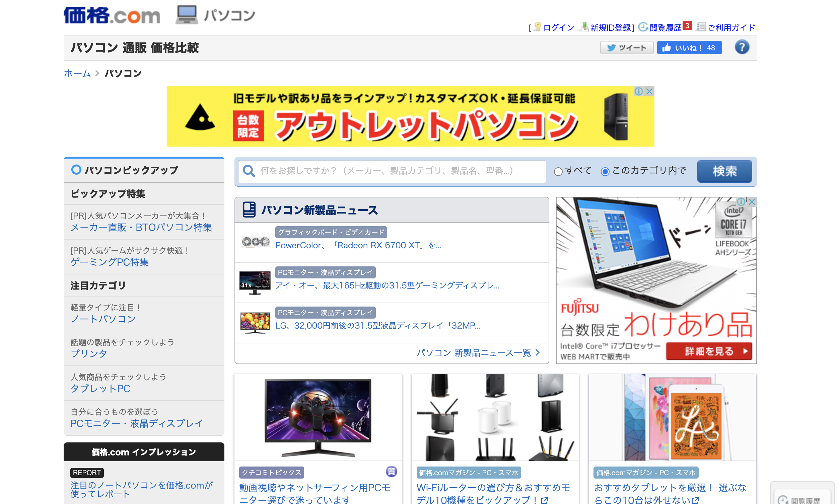Open ゲーミングPC特集 sidebar link
Viewport: 840px width, 504px height.
tap(110, 262)
